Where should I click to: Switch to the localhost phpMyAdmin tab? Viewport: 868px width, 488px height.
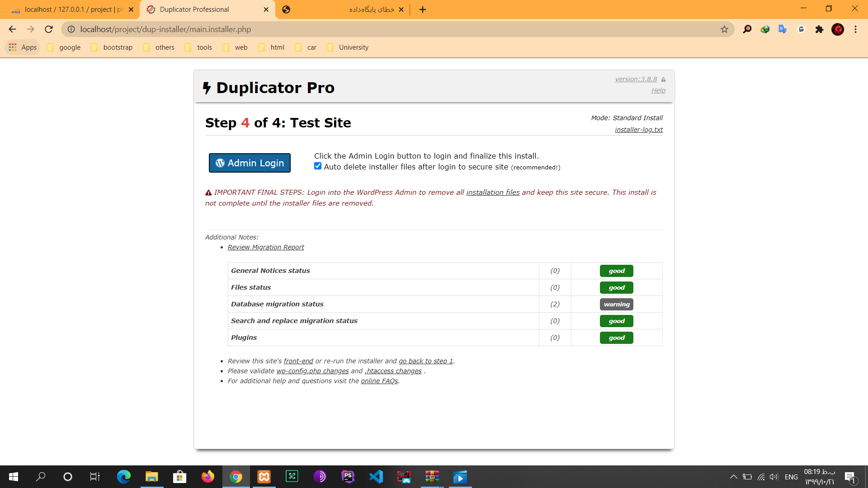[x=72, y=9]
